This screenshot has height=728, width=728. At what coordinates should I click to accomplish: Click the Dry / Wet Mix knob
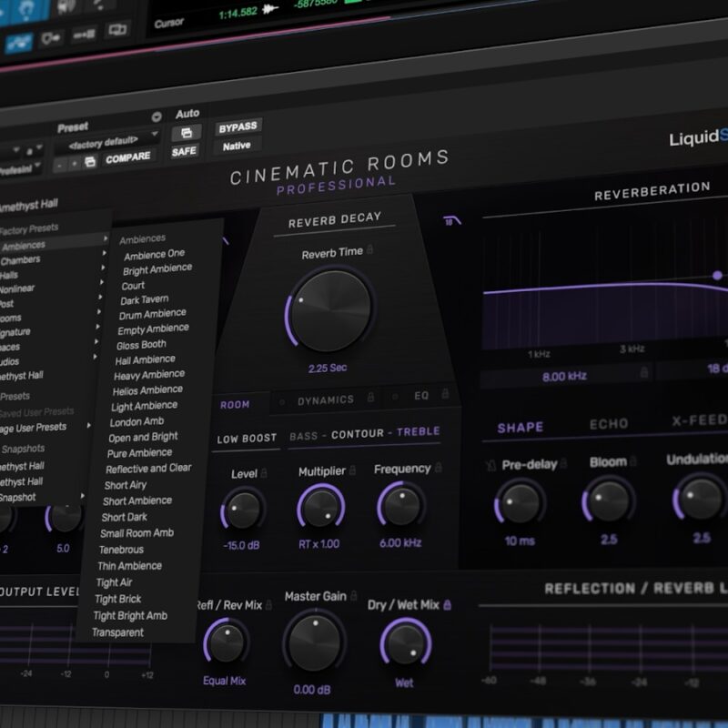coord(405,644)
